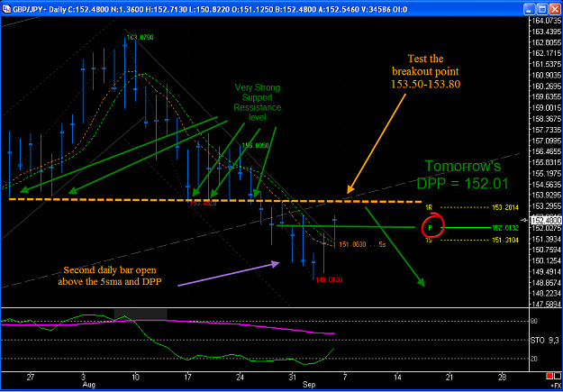This screenshot has width=563, height=392.
Task: Select the 'Very Strong Support Ressistance level' note
Action: point(258,103)
